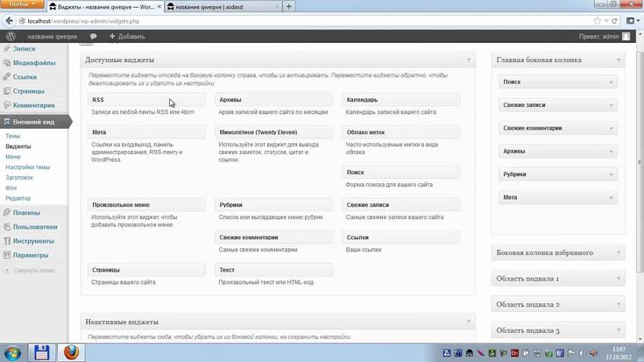Click Привет, admin account link
The image size is (644, 362).
tap(598, 37)
